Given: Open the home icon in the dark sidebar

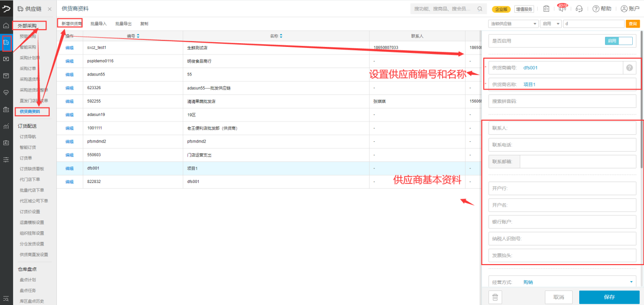Looking at the screenshot, I should click(x=6, y=25).
